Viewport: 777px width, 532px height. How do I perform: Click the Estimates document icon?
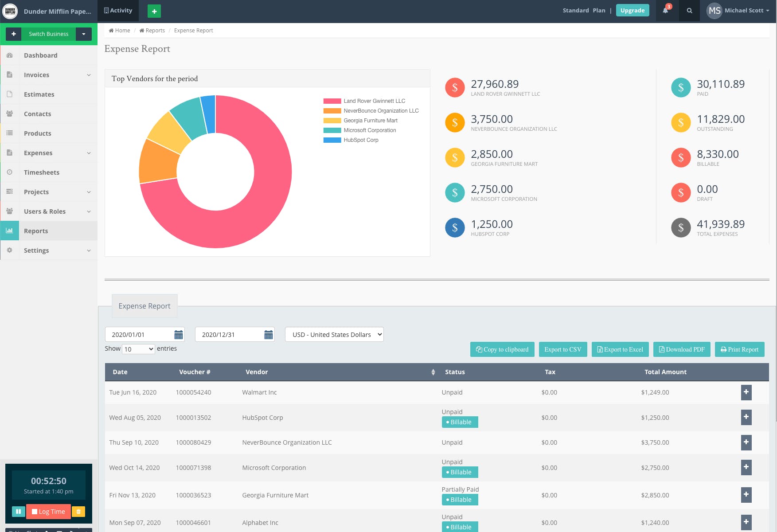coord(10,94)
